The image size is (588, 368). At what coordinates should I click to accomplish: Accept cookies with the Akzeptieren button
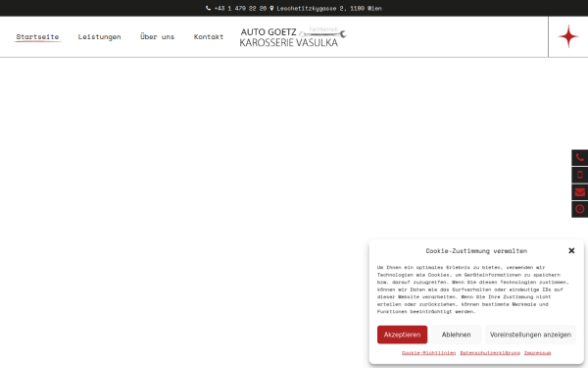coord(402,335)
